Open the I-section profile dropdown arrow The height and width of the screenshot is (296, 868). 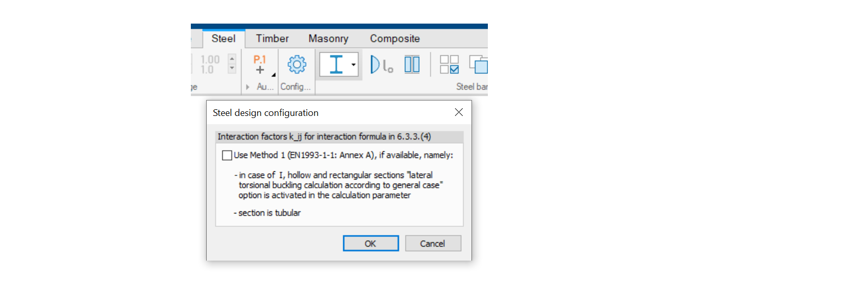click(x=353, y=65)
